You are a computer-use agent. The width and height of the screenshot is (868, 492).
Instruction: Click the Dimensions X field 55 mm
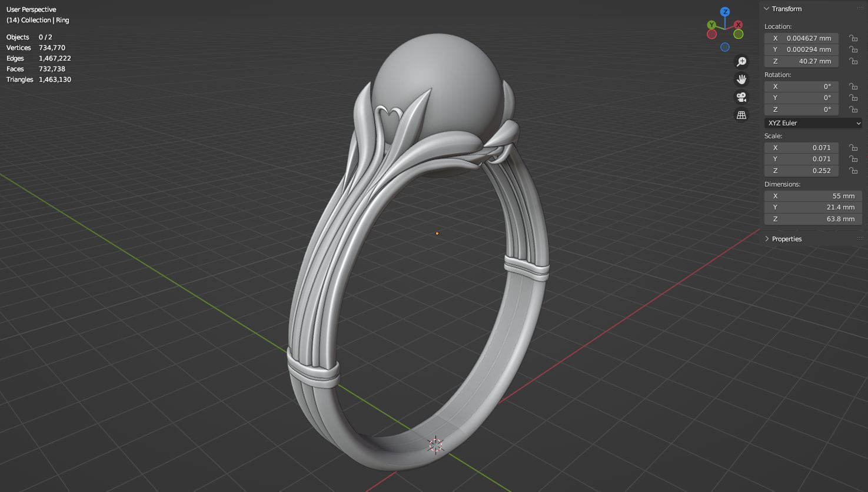tap(813, 196)
